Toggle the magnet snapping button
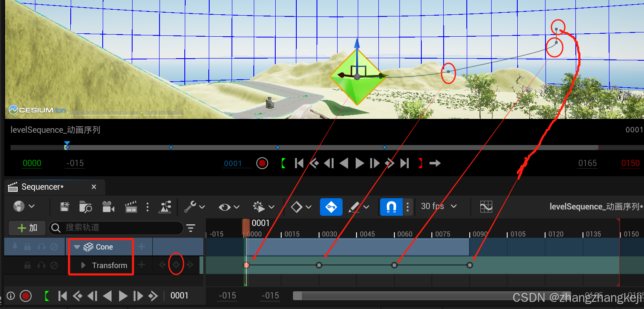Viewport: 644px width, 309px height. (x=391, y=207)
